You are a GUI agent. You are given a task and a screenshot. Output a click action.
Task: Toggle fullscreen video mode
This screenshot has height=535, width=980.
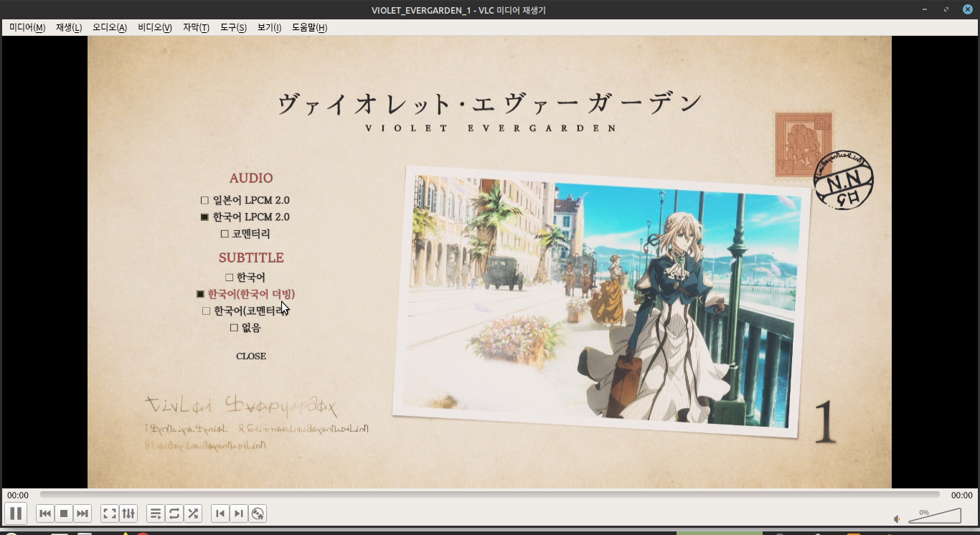click(110, 513)
